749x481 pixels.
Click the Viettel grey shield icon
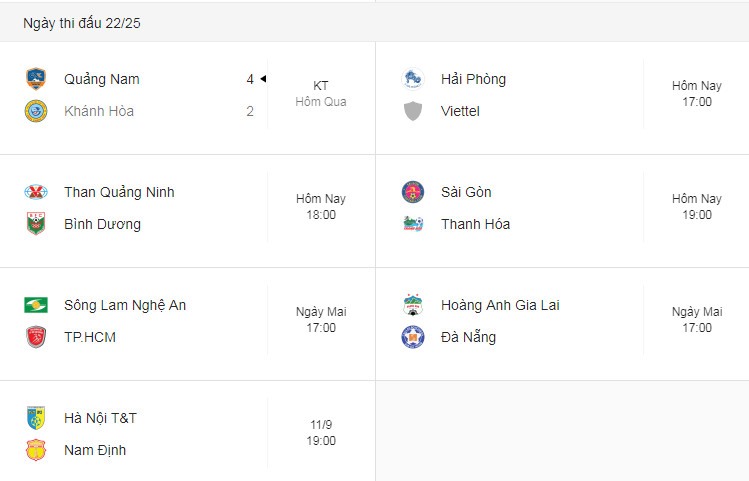(x=413, y=111)
